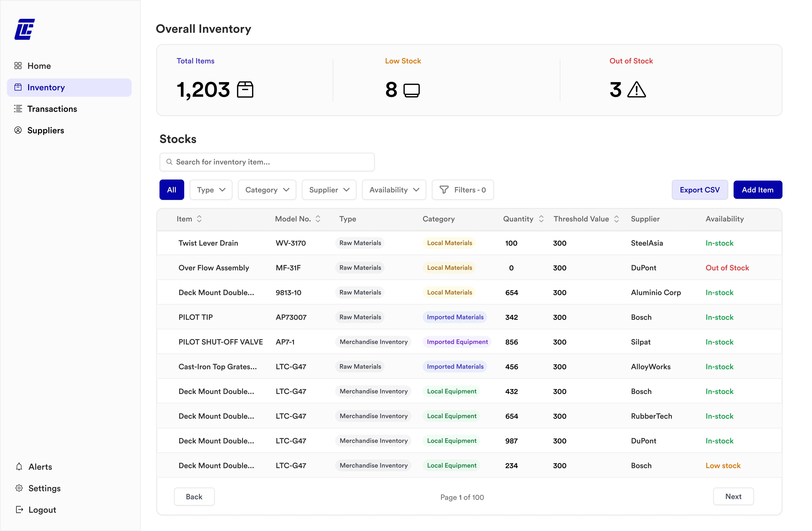Screen dimensions: 812x531
Task: Click the Transactions list icon
Action: (18, 109)
